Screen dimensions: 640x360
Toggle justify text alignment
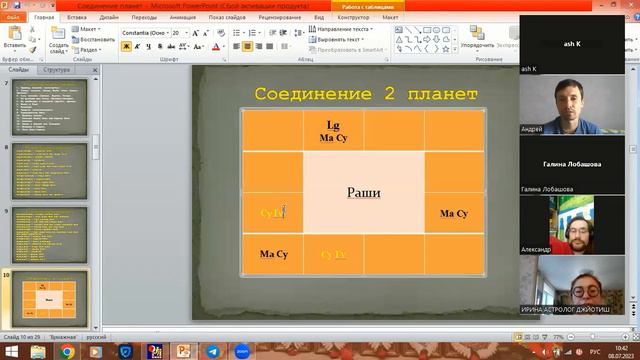point(269,47)
